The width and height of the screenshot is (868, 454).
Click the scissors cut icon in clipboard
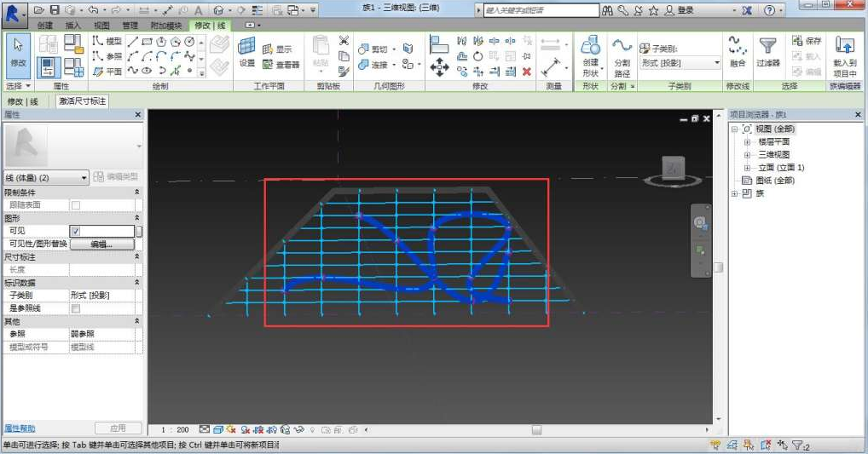(344, 41)
